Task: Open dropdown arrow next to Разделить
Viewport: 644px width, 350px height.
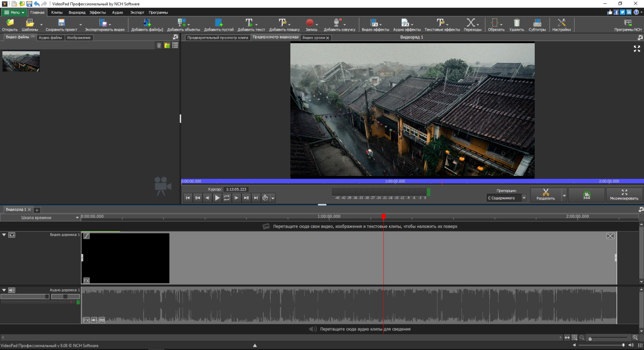Action: (x=564, y=195)
